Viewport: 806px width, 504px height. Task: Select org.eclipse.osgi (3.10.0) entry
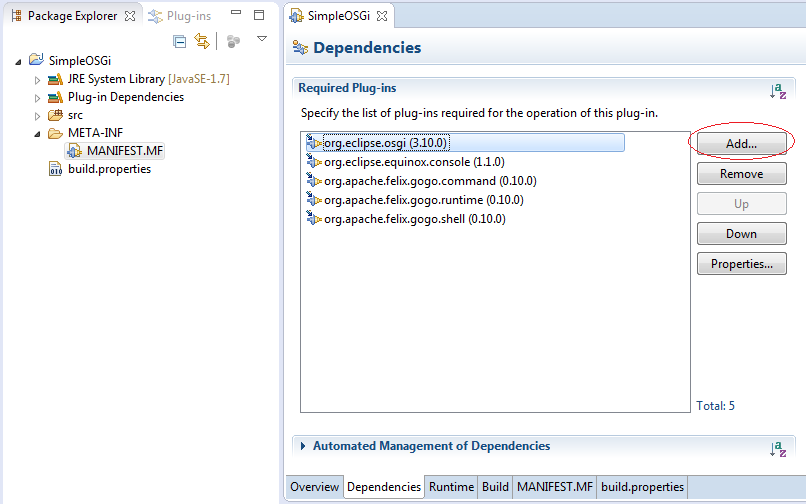(465, 142)
